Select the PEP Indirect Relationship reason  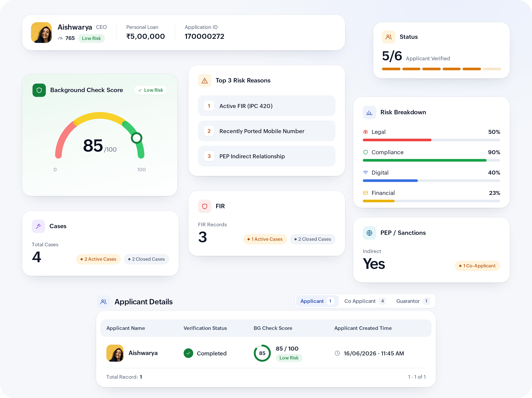[x=266, y=156]
